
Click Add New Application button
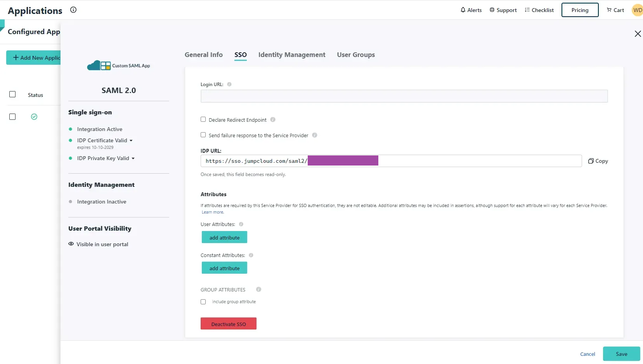coord(33,58)
